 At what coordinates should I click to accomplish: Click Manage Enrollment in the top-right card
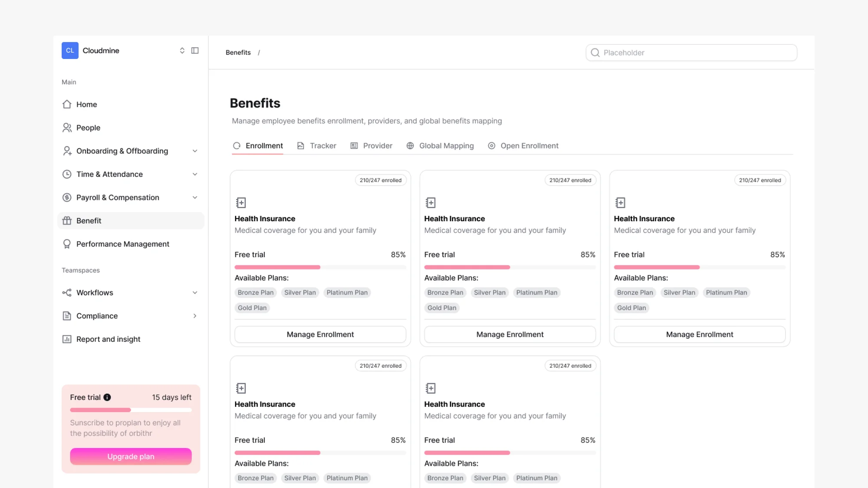pyautogui.click(x=700, y=334)
